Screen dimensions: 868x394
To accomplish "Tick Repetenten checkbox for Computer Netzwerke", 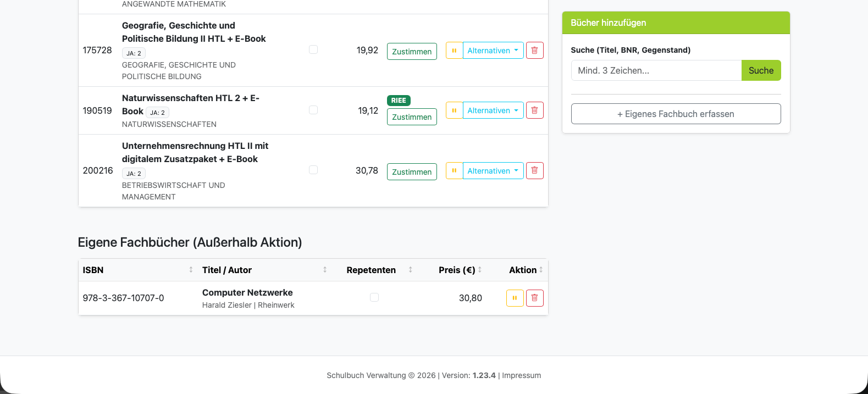I will [x=374, y=297].
